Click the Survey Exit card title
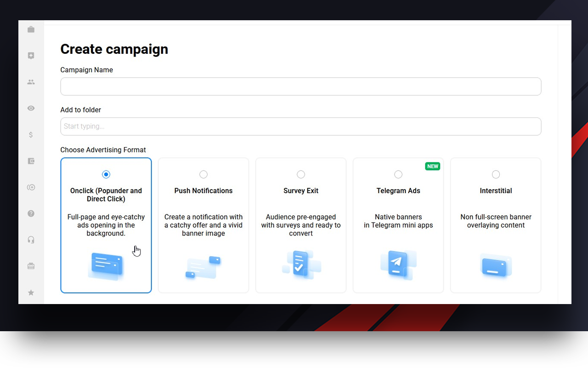Image resolution: width=588 pixels, height=368 pixels. click(301, 191)
